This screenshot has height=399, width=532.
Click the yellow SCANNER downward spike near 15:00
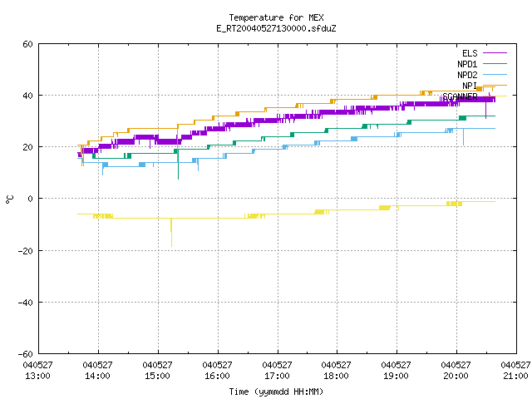click(x=171, y=233)
